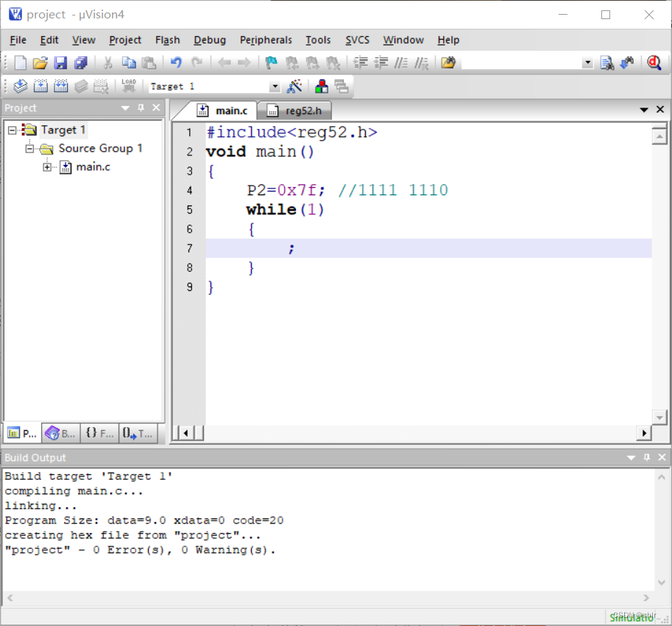Select Source Group 1 in the tree
672x626 pixels.
pos(100,148)
